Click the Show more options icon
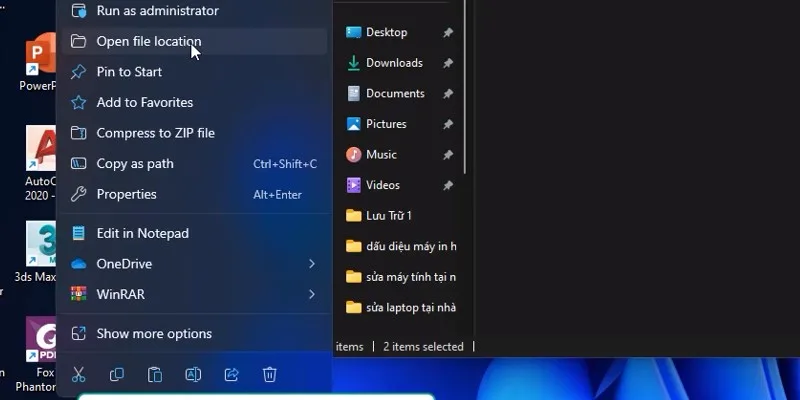The height and width of the screenshot is (400, 800). pos(79,334)
